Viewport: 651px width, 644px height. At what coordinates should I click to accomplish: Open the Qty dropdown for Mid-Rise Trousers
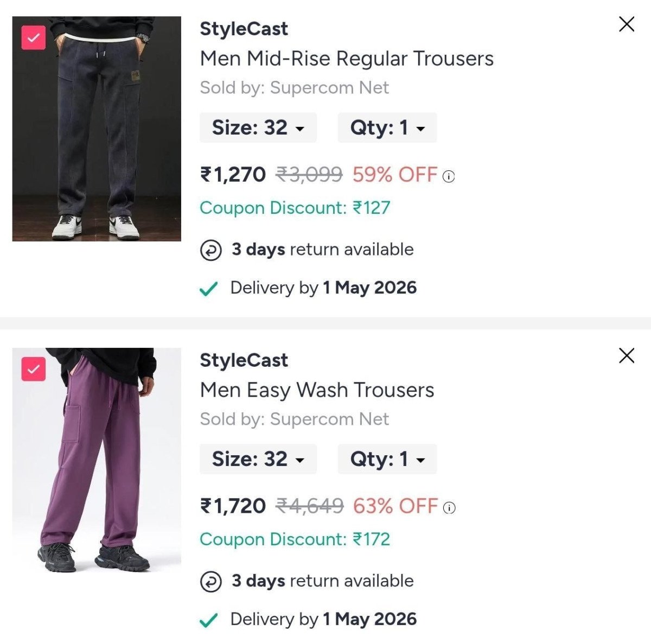click(387, 127)
